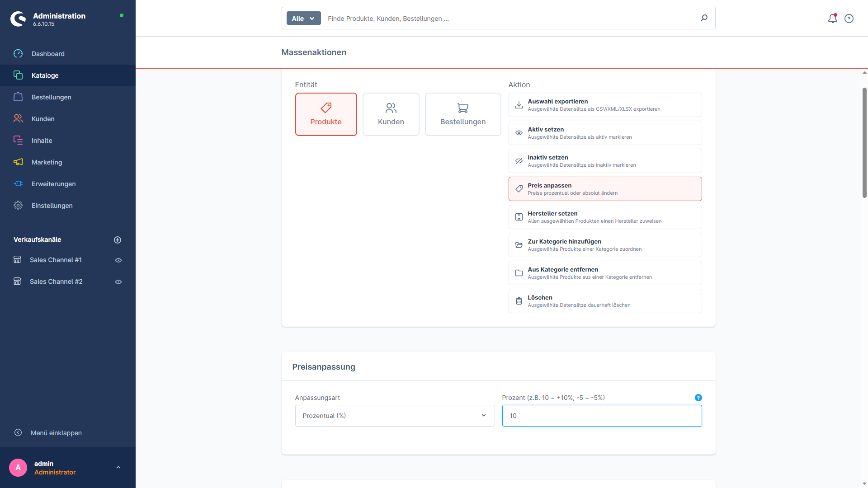Open Erweiterungen menu item
868x488 pixels.
click(68, 184)
